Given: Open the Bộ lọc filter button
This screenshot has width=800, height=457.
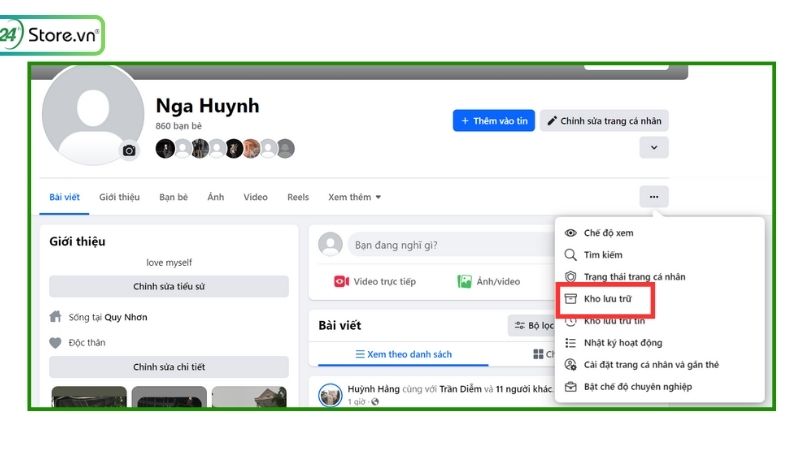Looking at the screenshot, I should [531, 325].
